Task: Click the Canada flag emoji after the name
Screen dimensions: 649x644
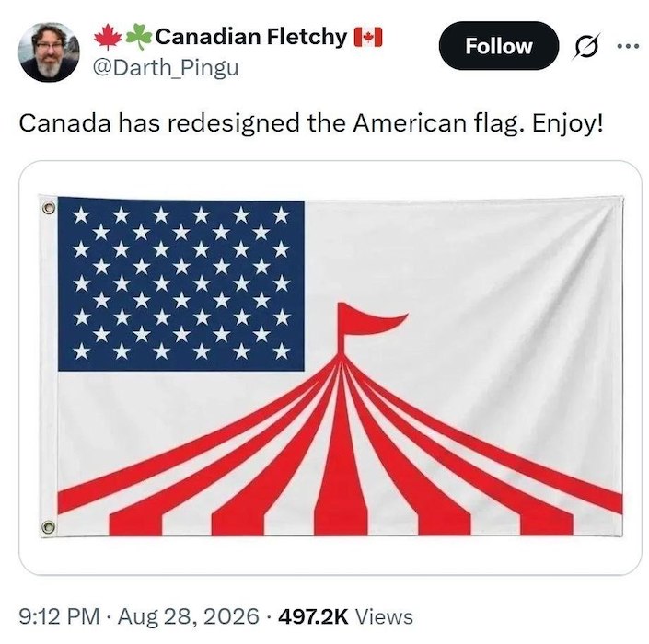Action: (x=368, y=37)
